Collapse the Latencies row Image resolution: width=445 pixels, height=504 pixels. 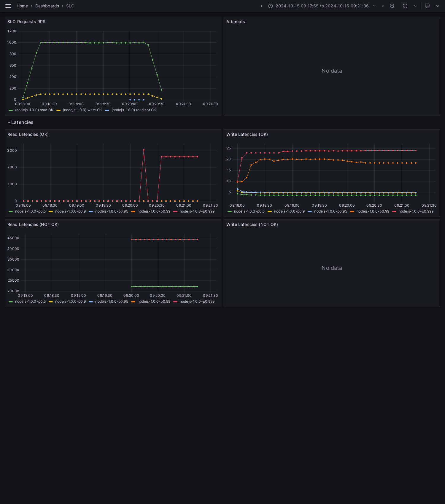pos(20,122)
